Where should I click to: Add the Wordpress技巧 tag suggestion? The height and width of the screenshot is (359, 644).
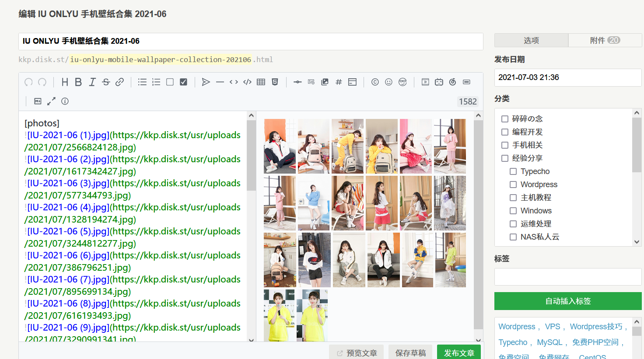[596, 327]
